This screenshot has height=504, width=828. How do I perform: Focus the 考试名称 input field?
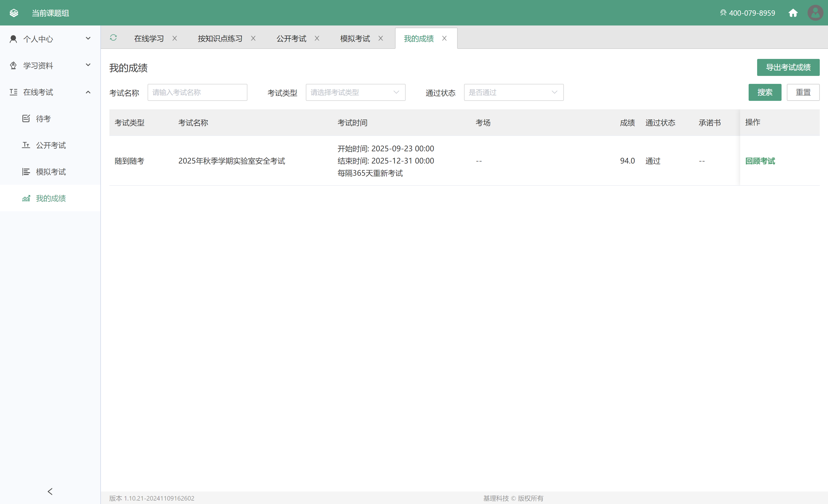tap(198, 92)
